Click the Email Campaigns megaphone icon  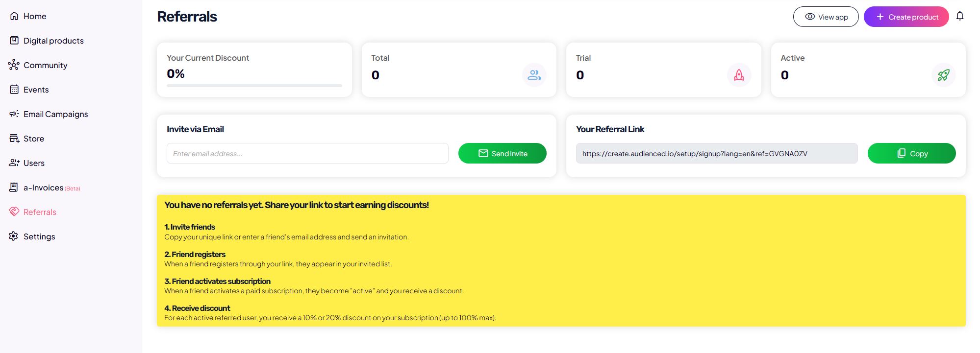(x=14, y=114)
